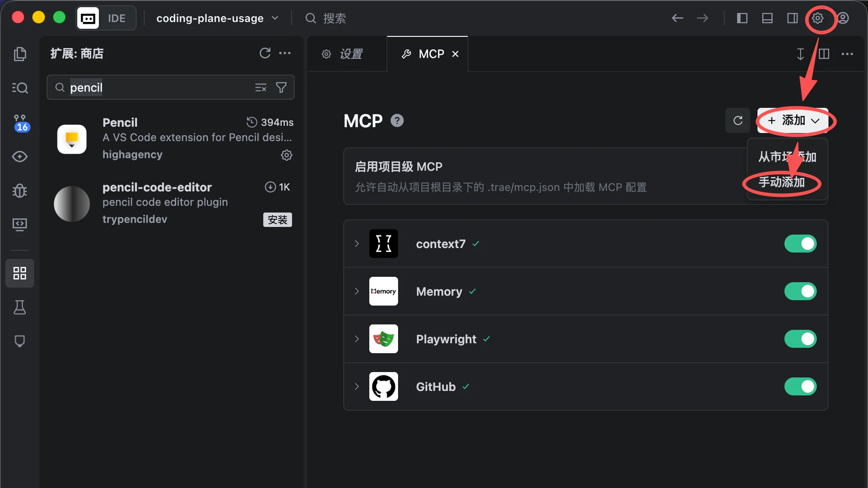
Task: Clear the pencil text in the extension search box
Action: pyautogui.click(x=261, y=87)
